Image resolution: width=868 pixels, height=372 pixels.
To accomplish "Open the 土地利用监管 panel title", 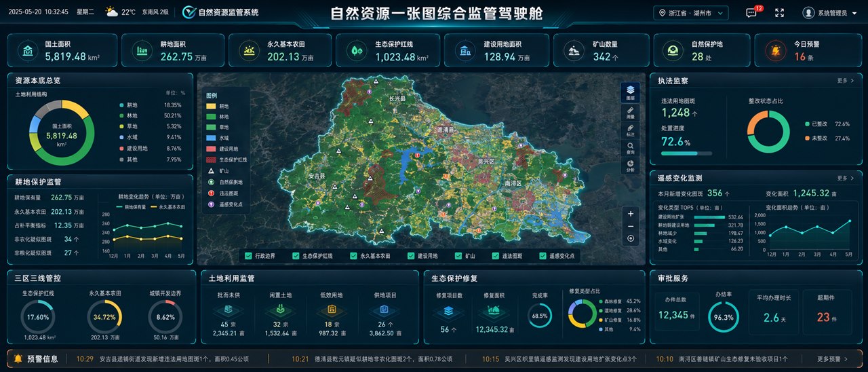I will pos(231,278).
